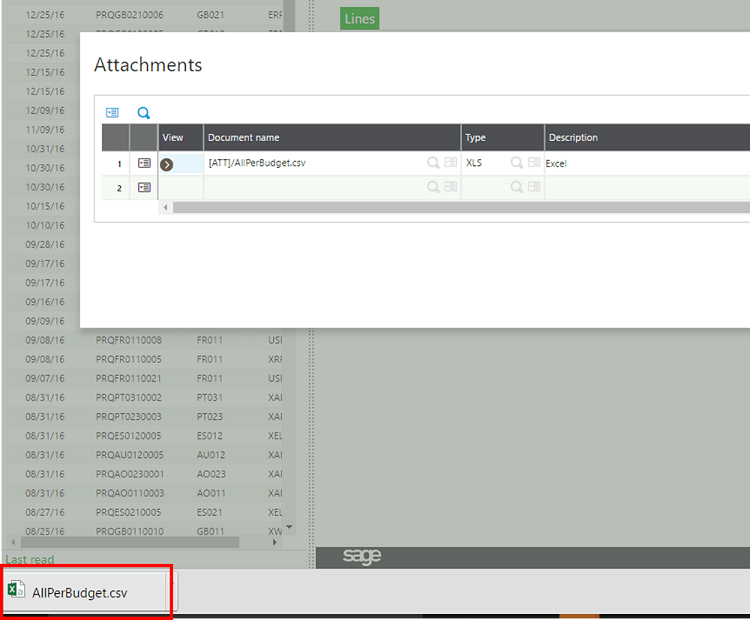
Task: Select row PRQPT0230003 in background list
Action: point(142,417)
